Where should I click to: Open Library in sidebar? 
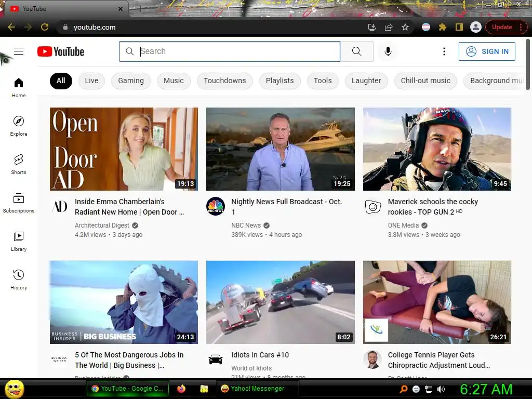point(19,241)
